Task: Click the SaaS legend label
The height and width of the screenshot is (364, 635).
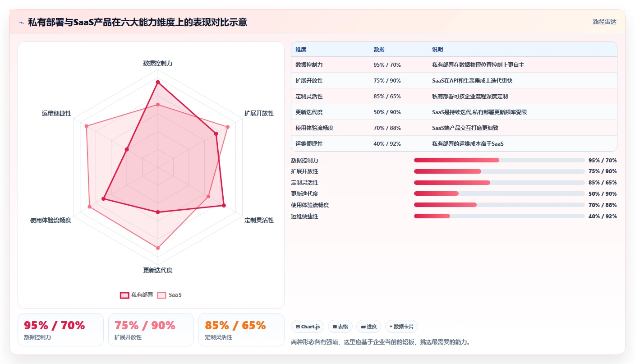Action: click(x=175, y=295)
